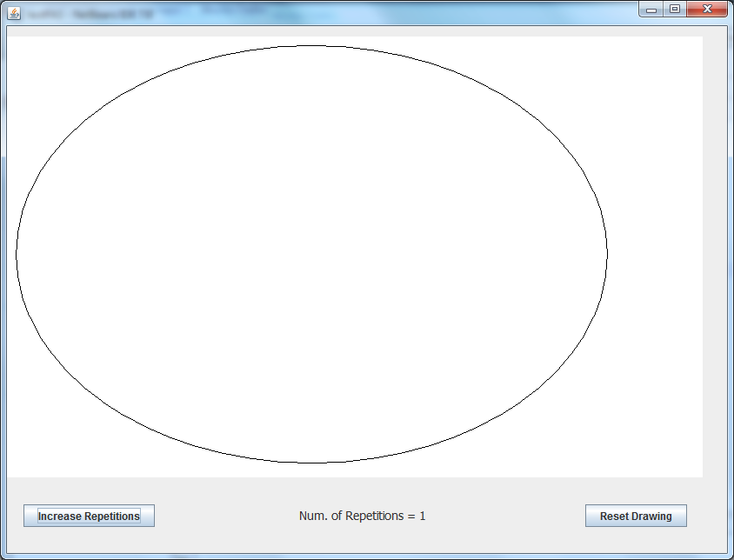This screenshot has height=560, width=734.
Task: Maximize the Java drawing window
Action: (674, 10)
